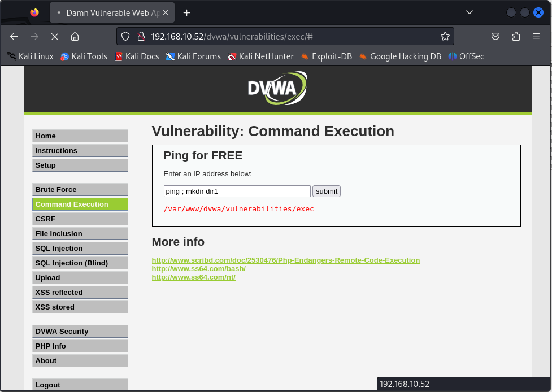The width and height of the screenshot is (552, 392).
Task: Open Kali Tools bookmark
Action: (84, 56)
